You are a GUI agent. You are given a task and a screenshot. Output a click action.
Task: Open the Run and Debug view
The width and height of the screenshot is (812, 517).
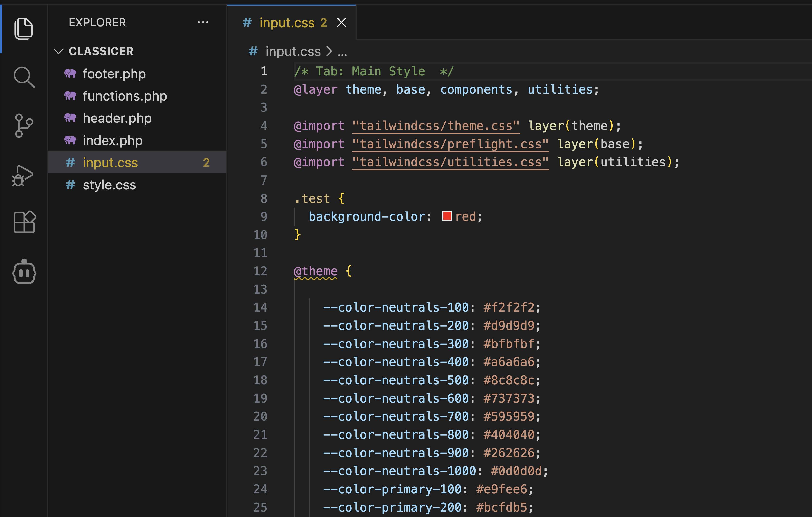(23, 175)
